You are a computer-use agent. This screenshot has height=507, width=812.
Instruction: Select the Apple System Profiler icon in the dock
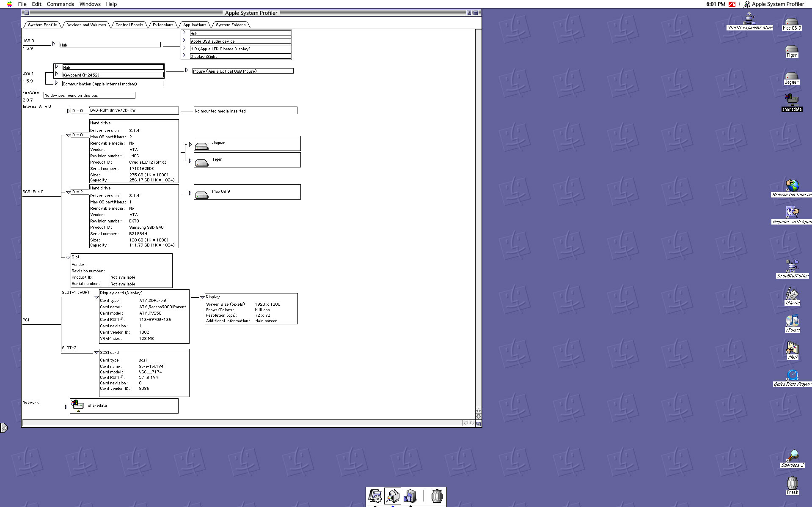(x=393, y=496)
